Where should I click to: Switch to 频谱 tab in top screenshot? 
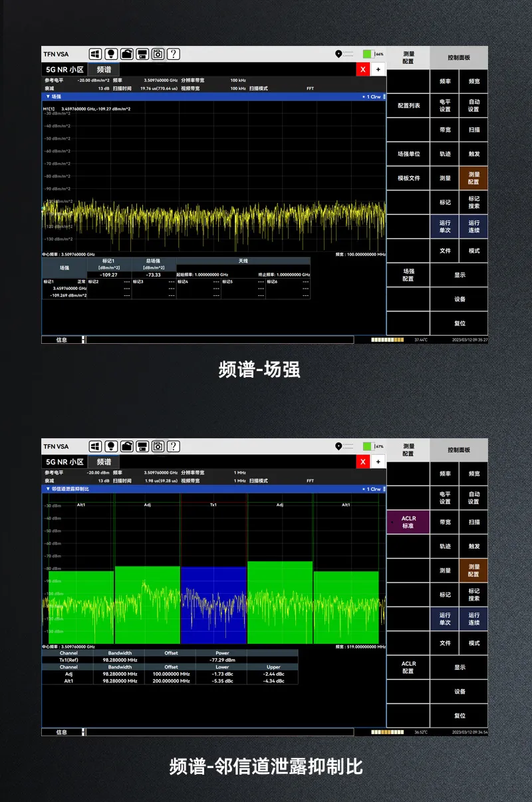[104, 70]
